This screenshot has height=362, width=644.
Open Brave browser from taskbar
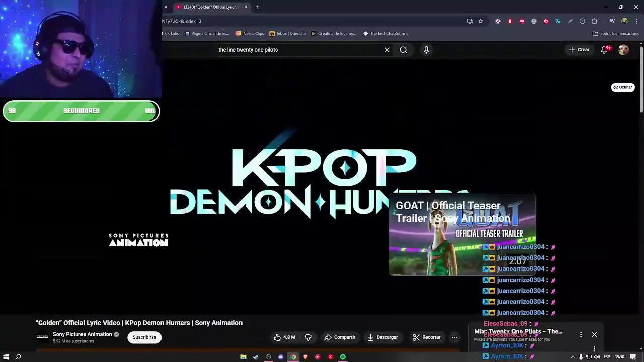(305, 357)
